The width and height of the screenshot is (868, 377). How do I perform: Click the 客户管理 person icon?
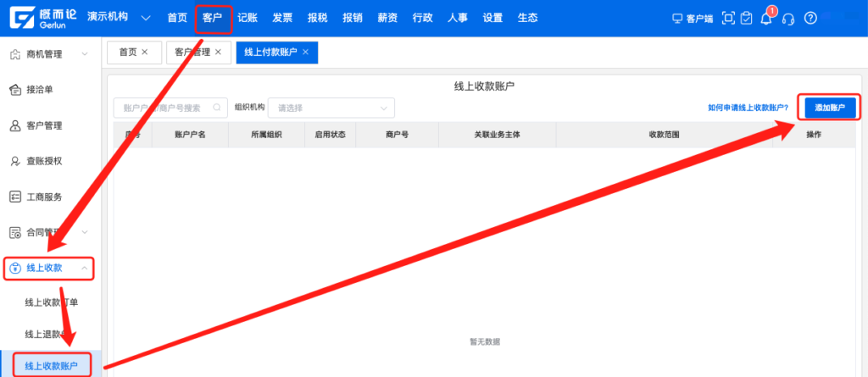pyautogui.click(x=15, y=125)
